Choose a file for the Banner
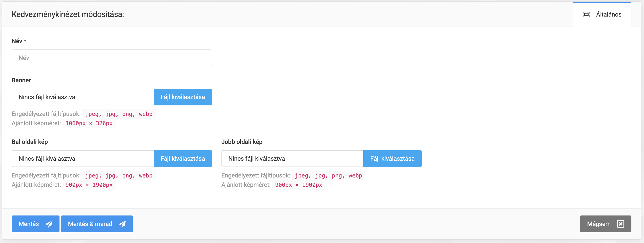The width and height of the screenshot is (644, 243). [182, 97]
